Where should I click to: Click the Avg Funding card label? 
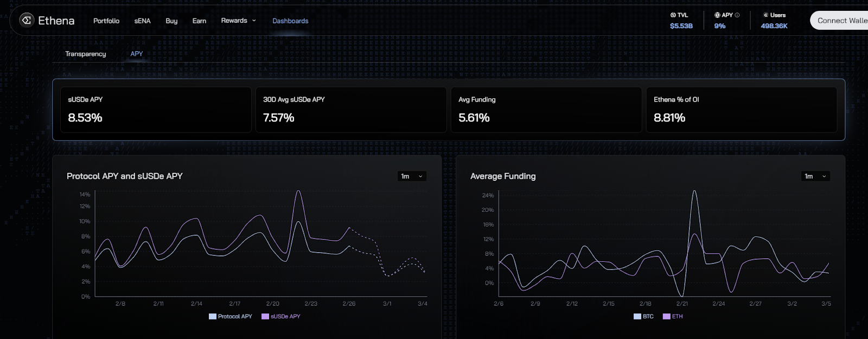click(x=477, y=99)
